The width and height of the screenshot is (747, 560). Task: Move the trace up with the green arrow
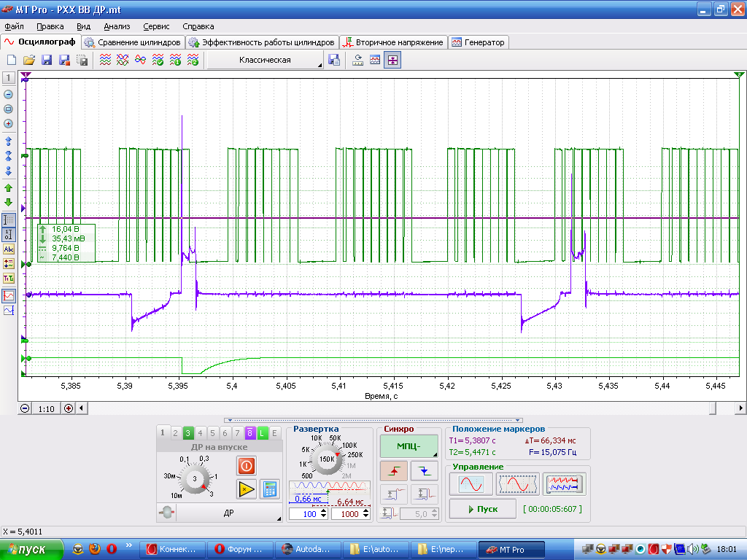coord(8,188)
